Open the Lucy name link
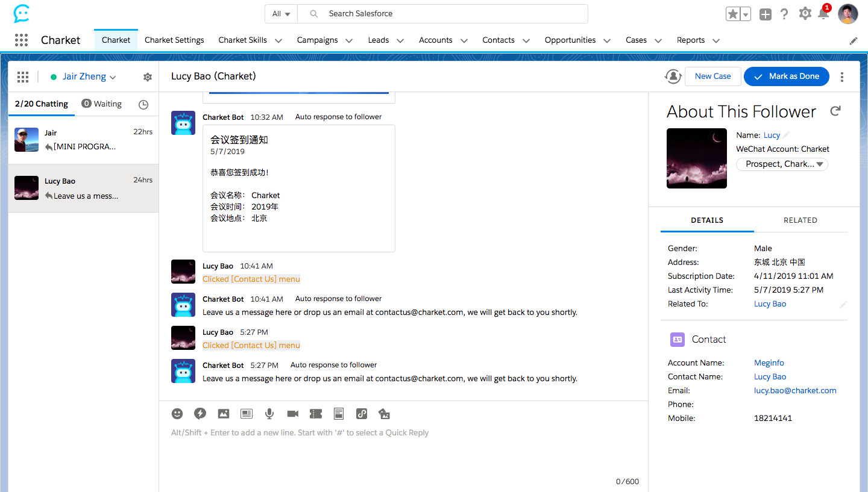The image size is (868, 492). 772,135
